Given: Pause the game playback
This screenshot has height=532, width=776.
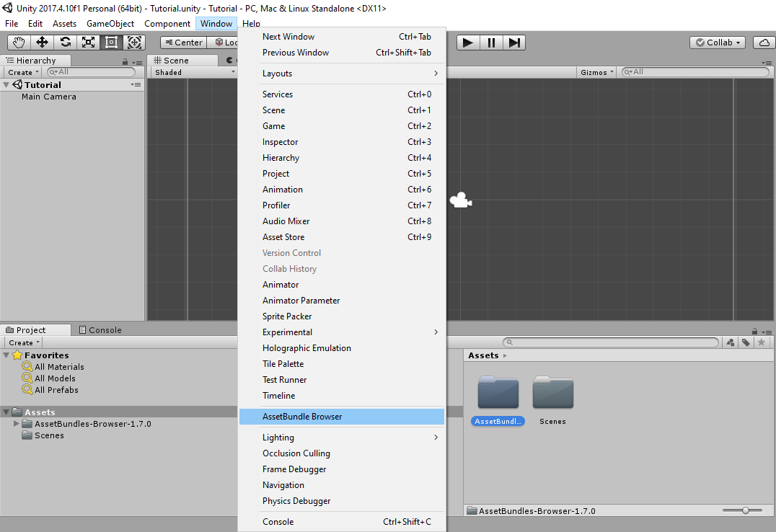Looking at the screenshot, I should pos(491,43).
